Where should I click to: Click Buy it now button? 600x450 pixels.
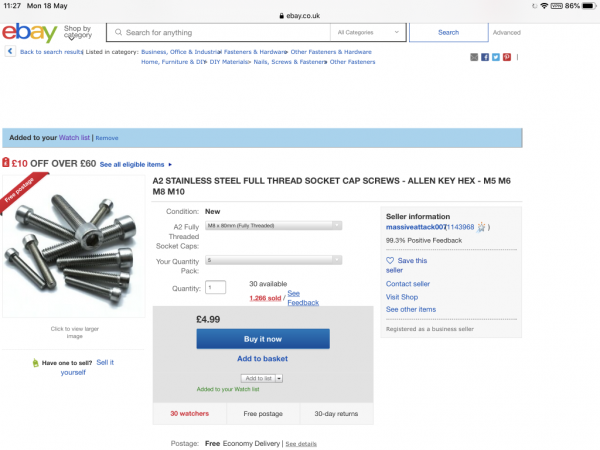[262, 338]
